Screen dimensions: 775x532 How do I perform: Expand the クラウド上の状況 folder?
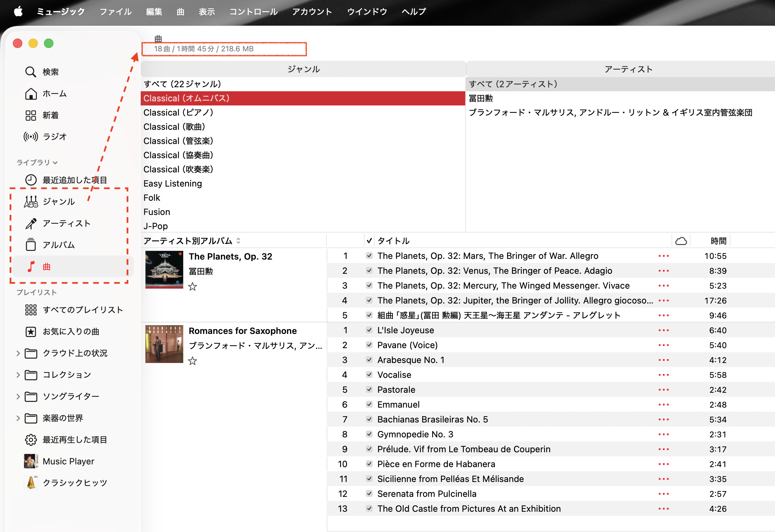point(18,353)
